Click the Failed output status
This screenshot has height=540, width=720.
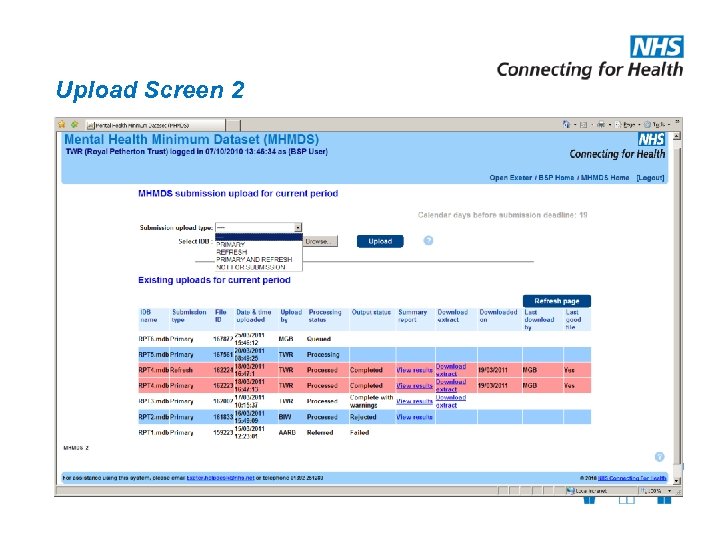[360, 433]
